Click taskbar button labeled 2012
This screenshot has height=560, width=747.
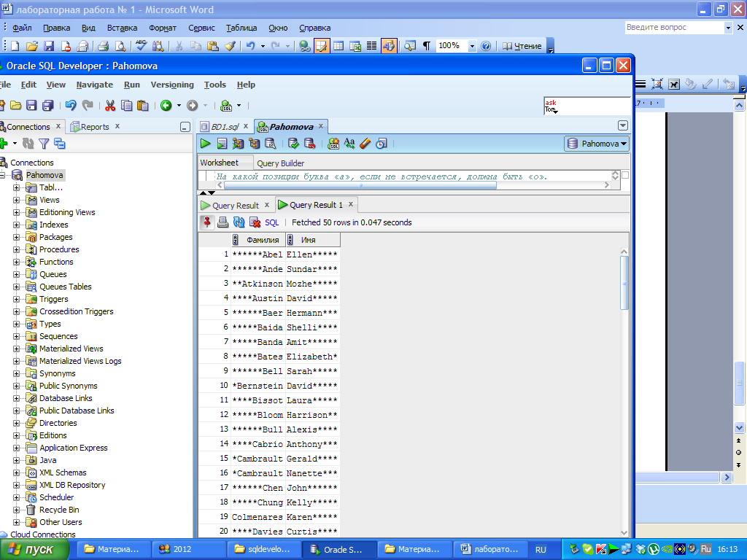[189, 550]
